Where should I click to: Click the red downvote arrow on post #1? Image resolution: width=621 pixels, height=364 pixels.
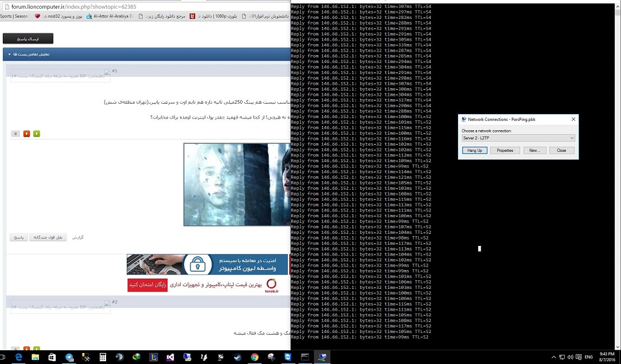26,134
